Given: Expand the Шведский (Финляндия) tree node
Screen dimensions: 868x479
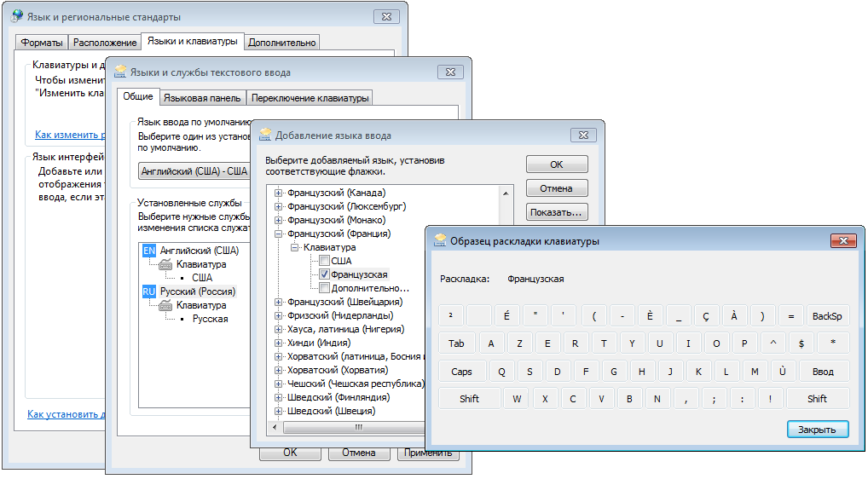Looking at the screenshot, I should click(x=279, y=397).
